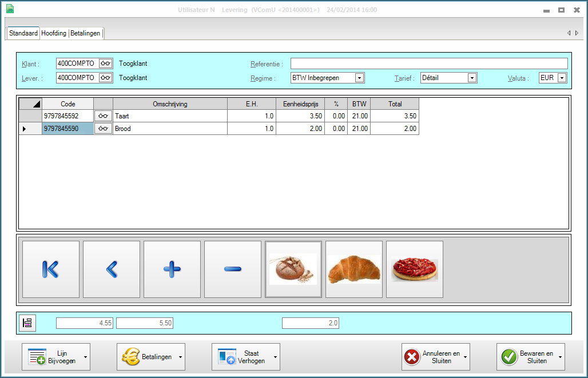Viewport: 588px width, 378px height.
Task: Expand the Tarief dropdown showing Détail
Action: [x=472, y=78]
